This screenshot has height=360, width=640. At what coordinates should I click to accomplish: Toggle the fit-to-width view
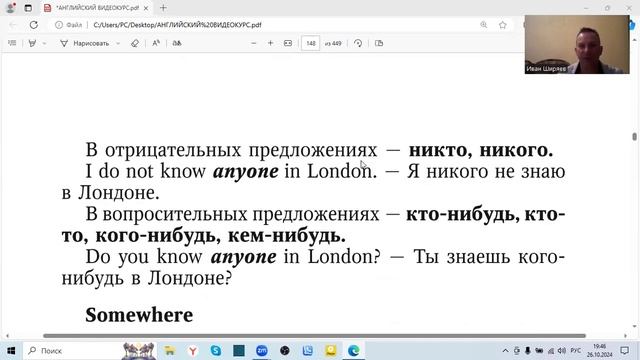click(288, 43)
